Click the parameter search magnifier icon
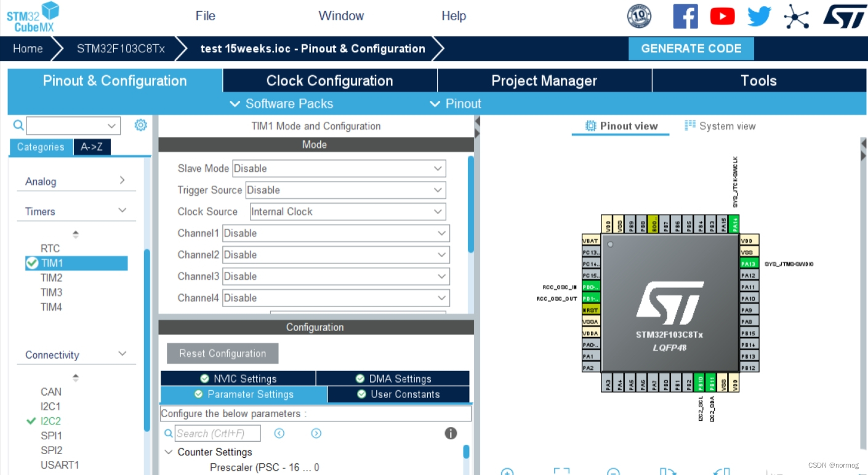 point(169,434)
